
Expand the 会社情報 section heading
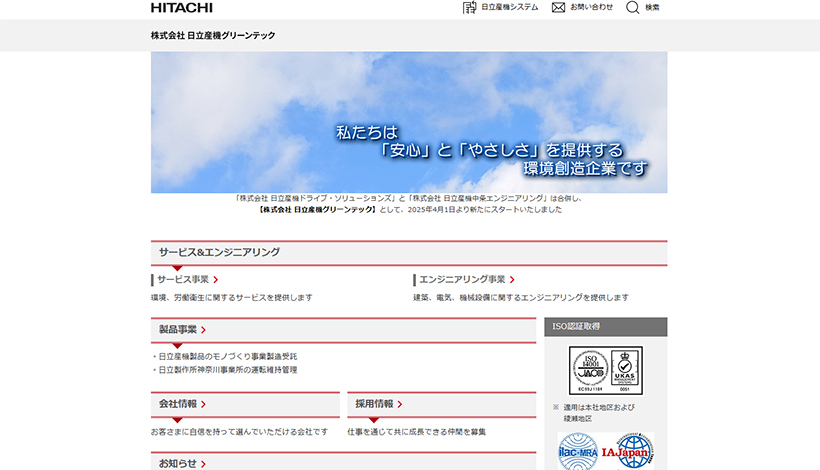(x=182, y=404)
